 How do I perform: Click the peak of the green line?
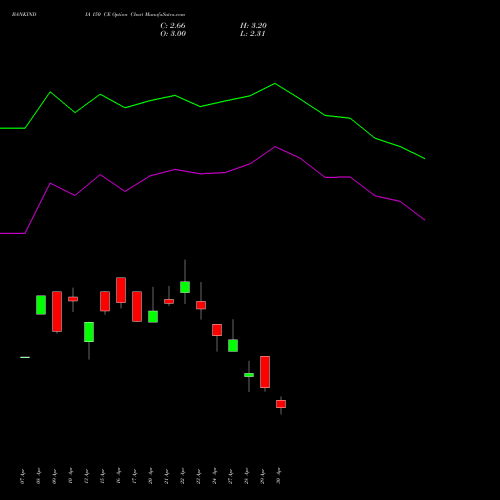pyautogui.click(x=275, y=83)
